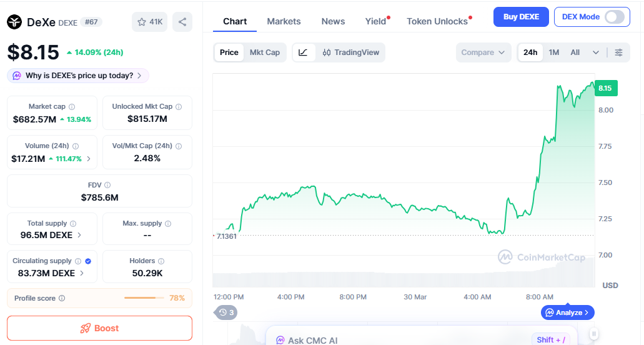
Task: Open the Compare dropdown
Action: point(483,52)
